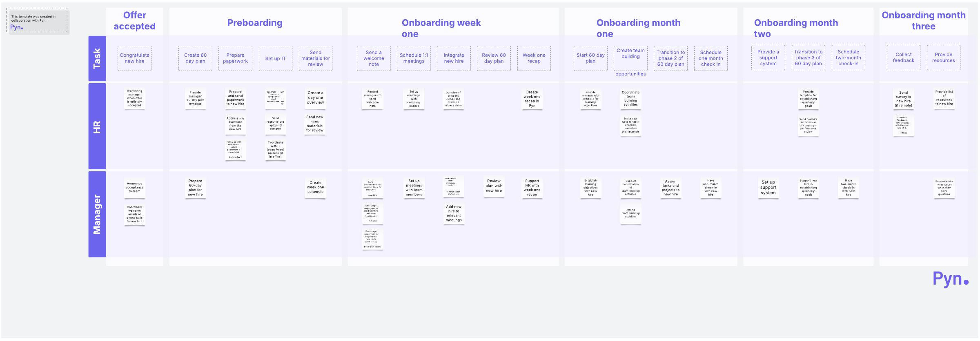Select the Manager row label
Viewport: 980px width, 341px height.
(x=97, y=214)
